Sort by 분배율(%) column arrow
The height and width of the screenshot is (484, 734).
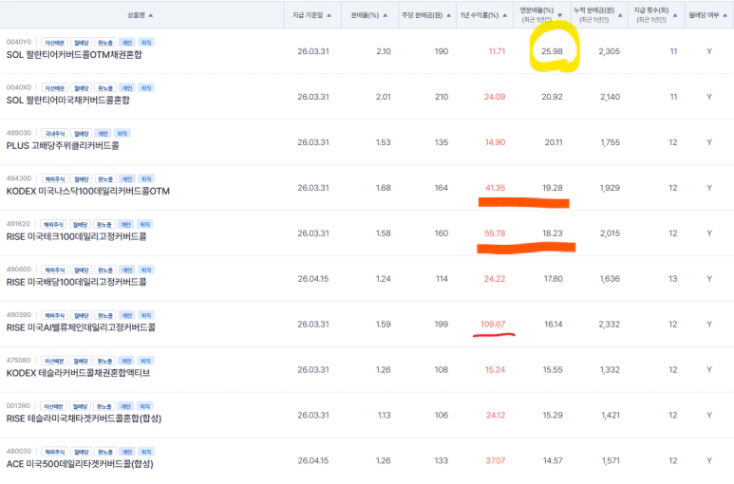[385, 15]
